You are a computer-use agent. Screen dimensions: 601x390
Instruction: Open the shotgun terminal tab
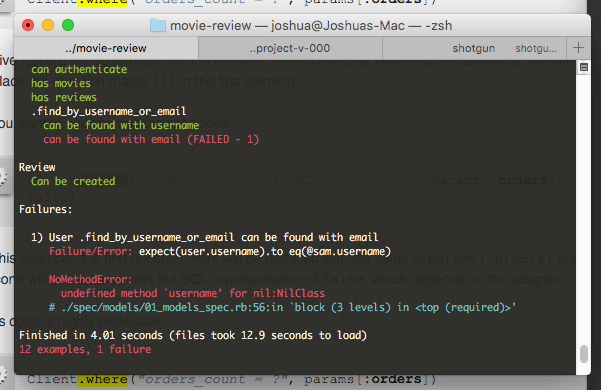tap(473, 48)
